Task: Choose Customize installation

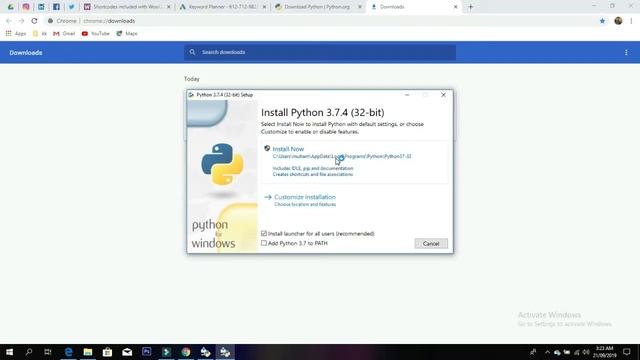Action: (305, 197)
